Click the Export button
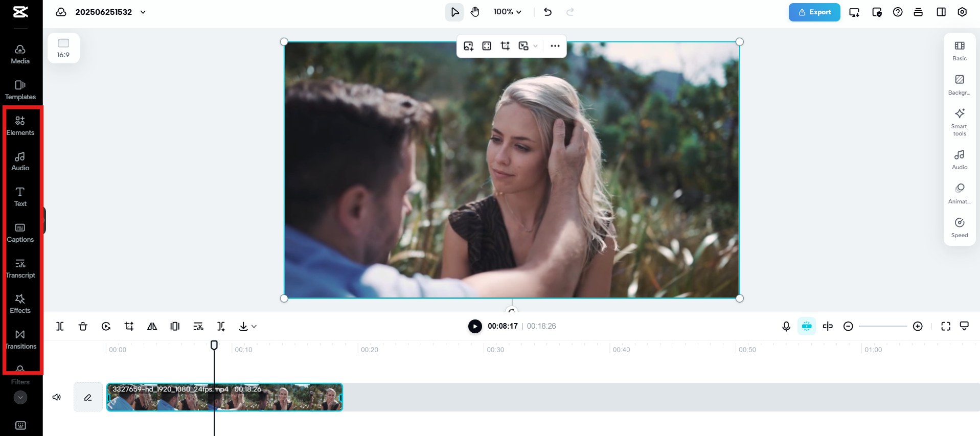Viewport: 980px width, 436px height. [x=814, y=12]
